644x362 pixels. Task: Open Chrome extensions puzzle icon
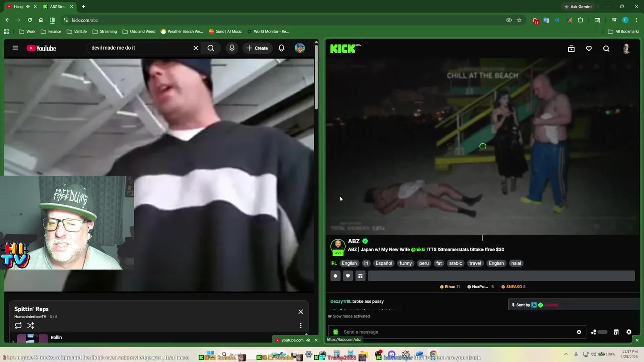[x=580, y=20]
